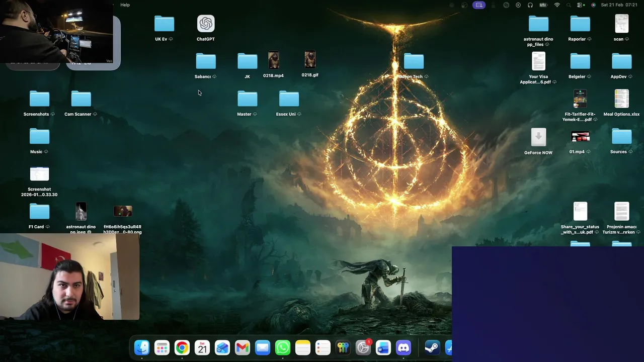Open Spotlight search in the menu bar
This screenshot has height=362, width=644.
point(569,5)
